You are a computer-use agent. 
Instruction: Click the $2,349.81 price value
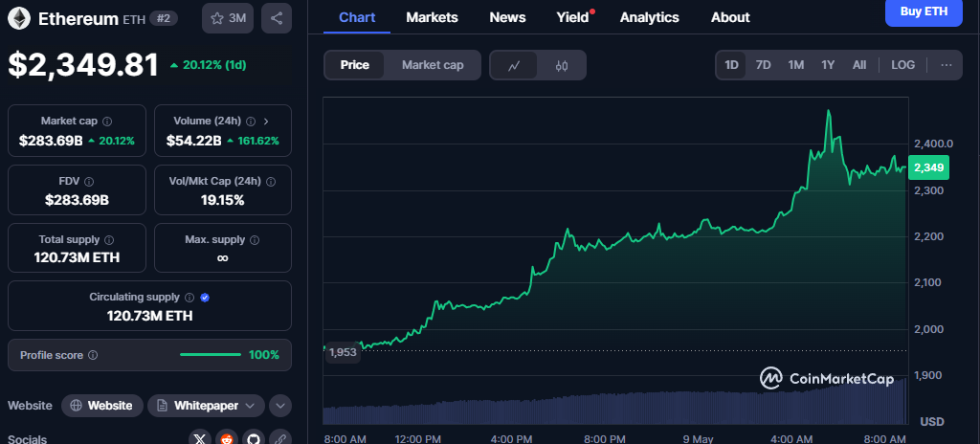83,65
